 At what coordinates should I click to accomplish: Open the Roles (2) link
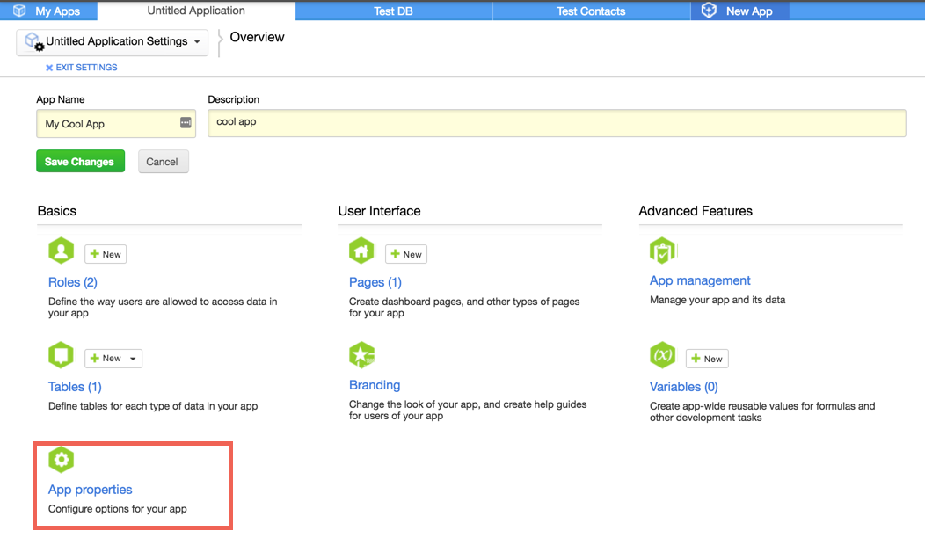[72, 281]
